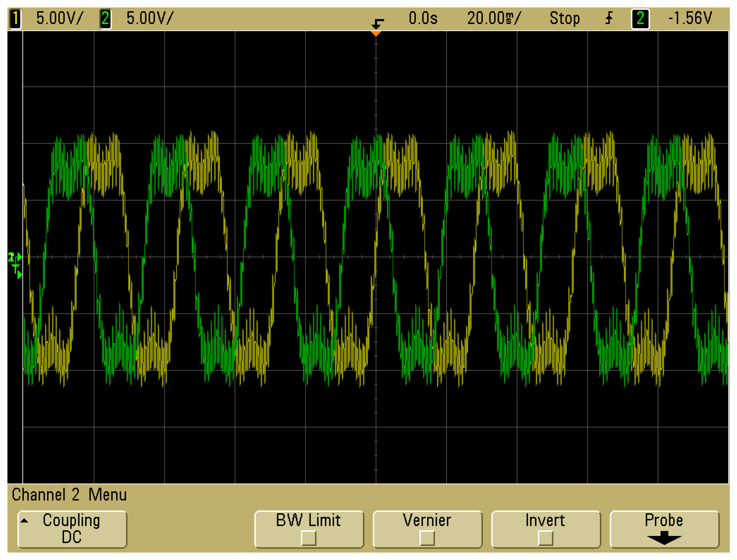737x560 pixels.
Task: Click the rising-edge trigger slope icon
Action: click(609, 18)
